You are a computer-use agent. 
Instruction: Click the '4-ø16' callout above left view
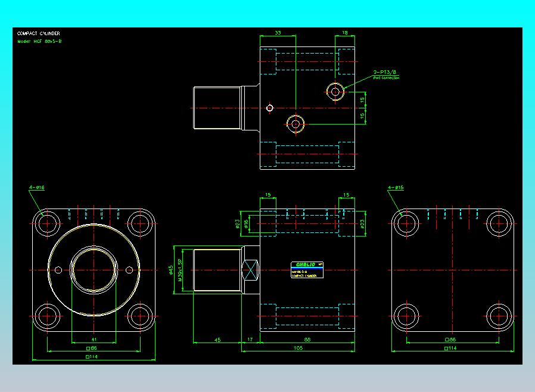click(36, 187)
